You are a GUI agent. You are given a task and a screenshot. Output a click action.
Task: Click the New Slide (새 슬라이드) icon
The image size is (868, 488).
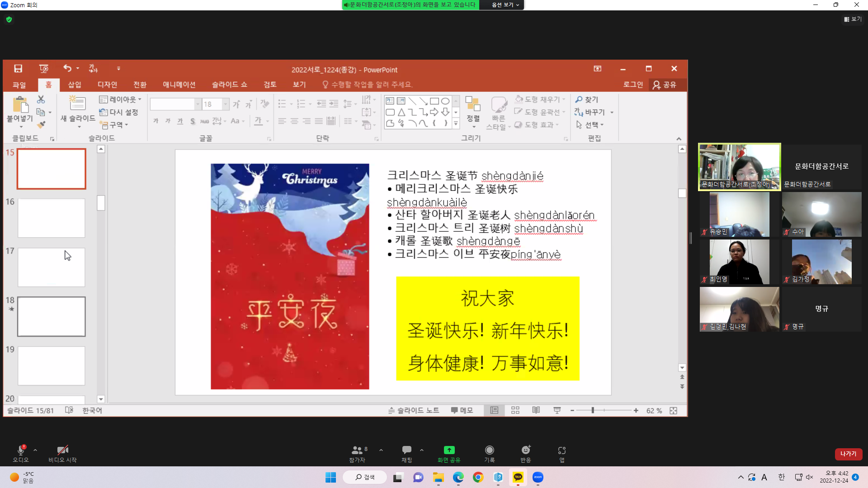pos(77,103)
